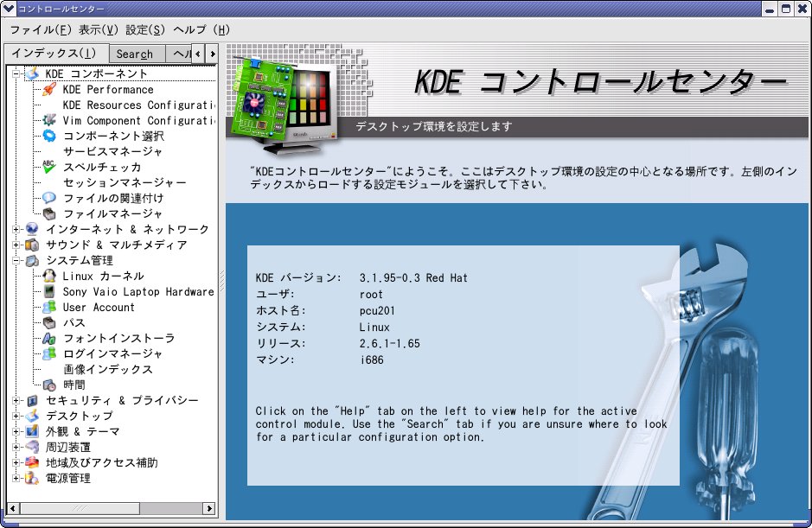Click the 外観 & テーマ icon
The height and width of the screenshot is (528, 812).
32,431
